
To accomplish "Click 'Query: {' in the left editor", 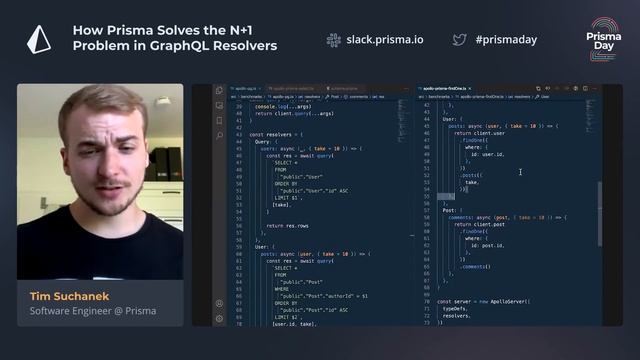I will tap(266, 142).
